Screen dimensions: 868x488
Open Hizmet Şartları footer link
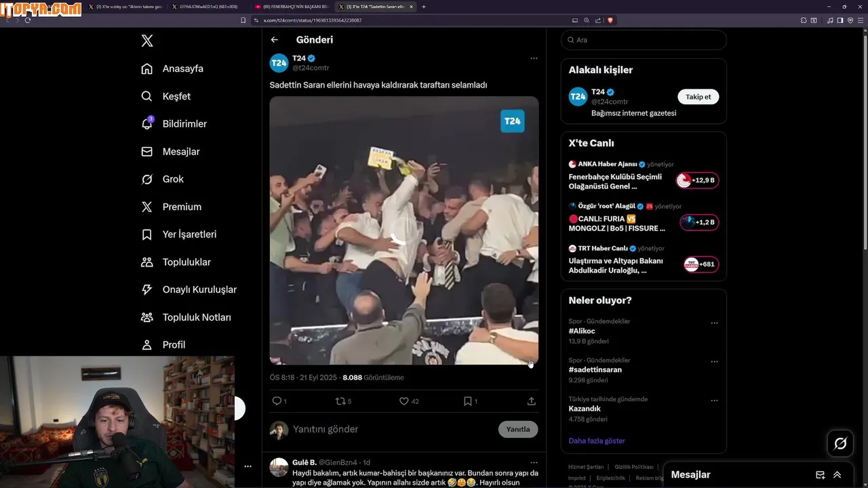586,467
